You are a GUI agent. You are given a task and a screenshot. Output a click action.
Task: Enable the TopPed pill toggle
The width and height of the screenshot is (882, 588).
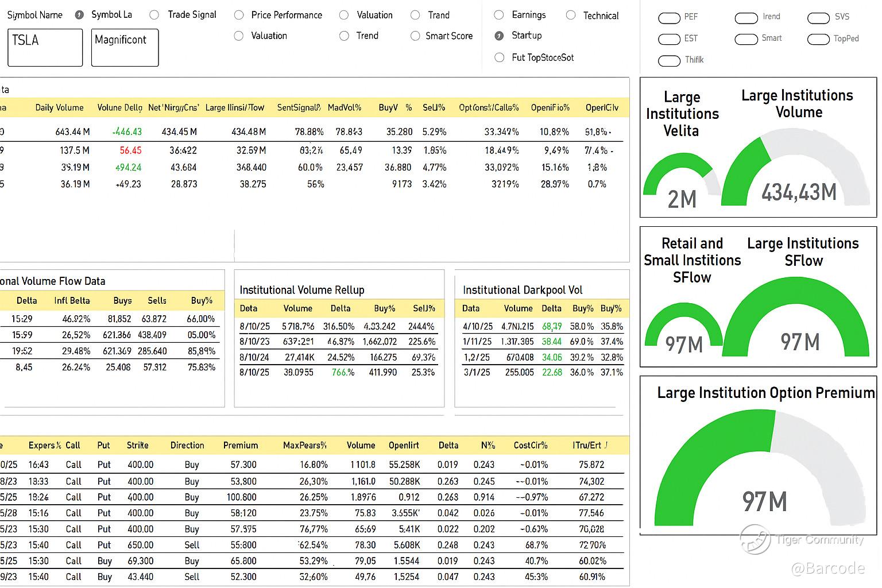[818, 39]
